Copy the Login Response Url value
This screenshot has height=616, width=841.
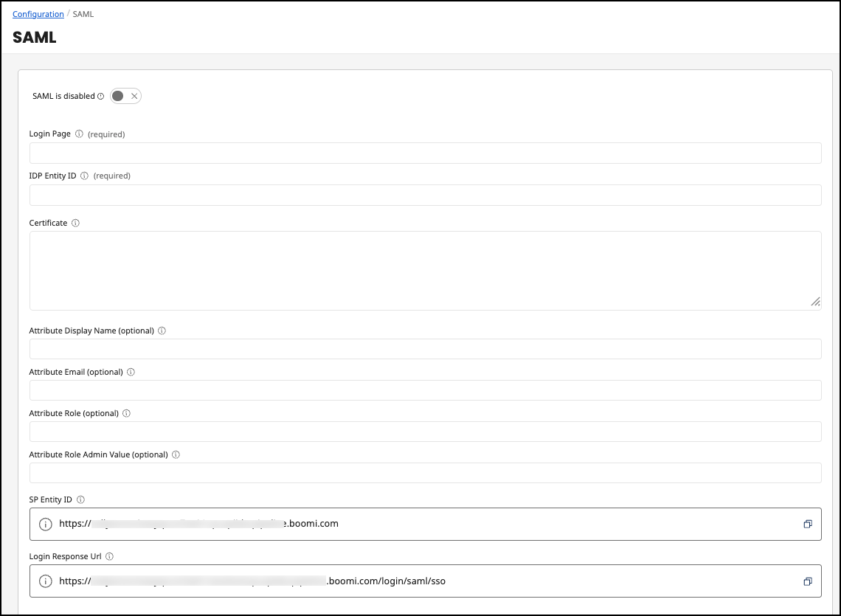tap(808, 581)
